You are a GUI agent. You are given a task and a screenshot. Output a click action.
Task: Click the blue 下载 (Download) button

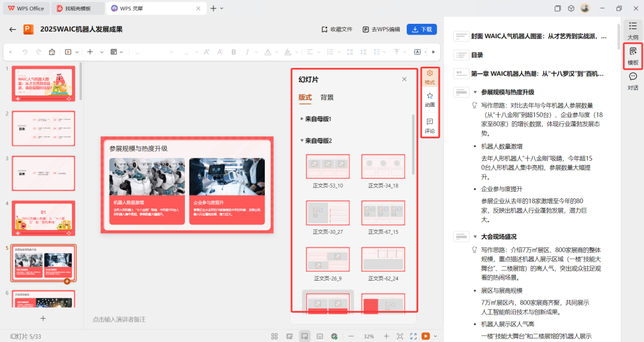click(422, 29)
